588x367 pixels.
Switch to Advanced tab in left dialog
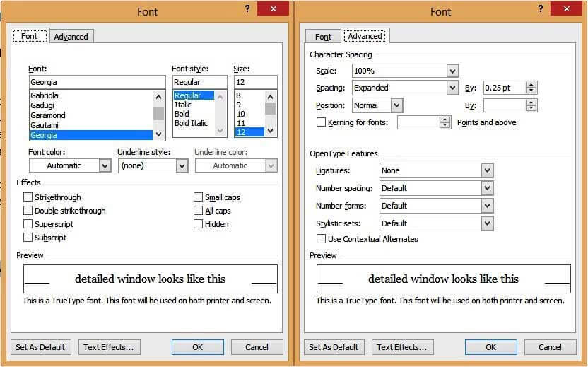[71, 37]
